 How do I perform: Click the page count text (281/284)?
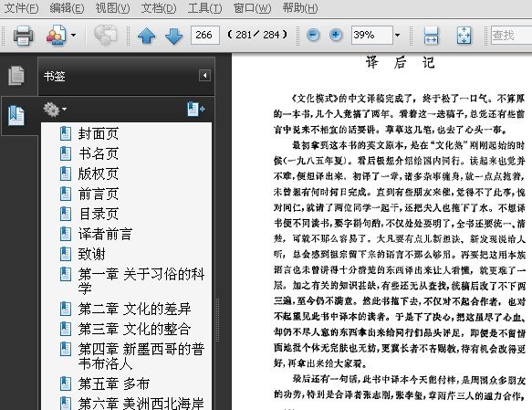[x=257, y=35]
